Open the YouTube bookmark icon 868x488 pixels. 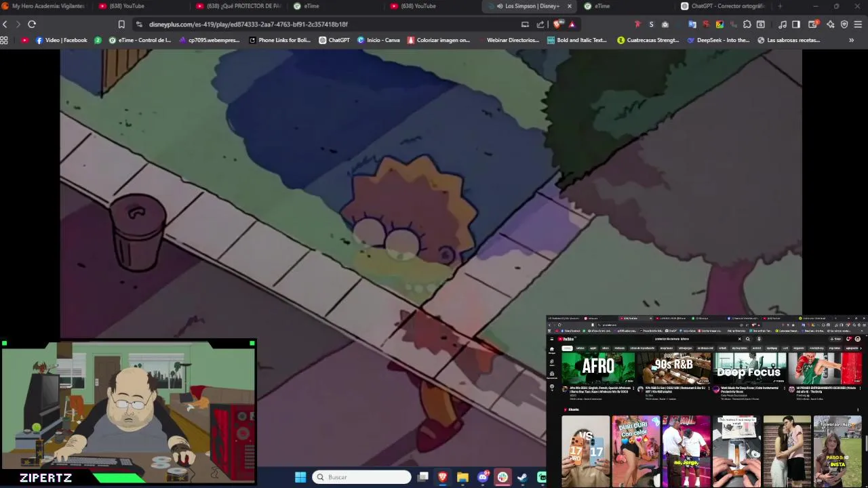coord(25,41)
